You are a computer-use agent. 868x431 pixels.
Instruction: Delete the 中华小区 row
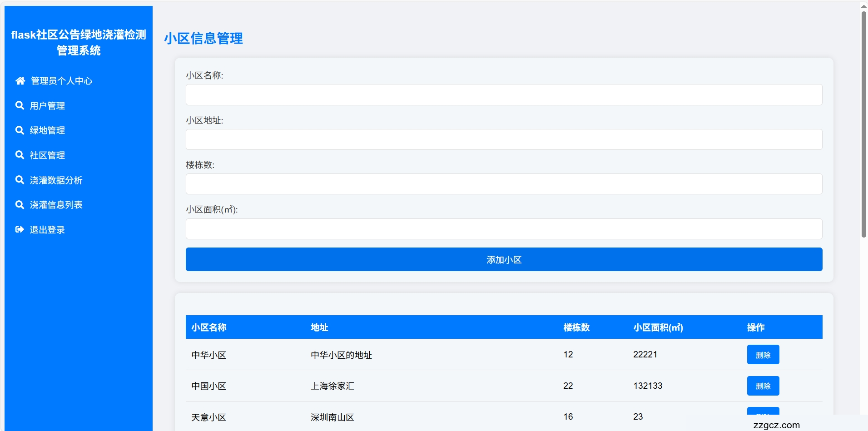coord(763,355)
